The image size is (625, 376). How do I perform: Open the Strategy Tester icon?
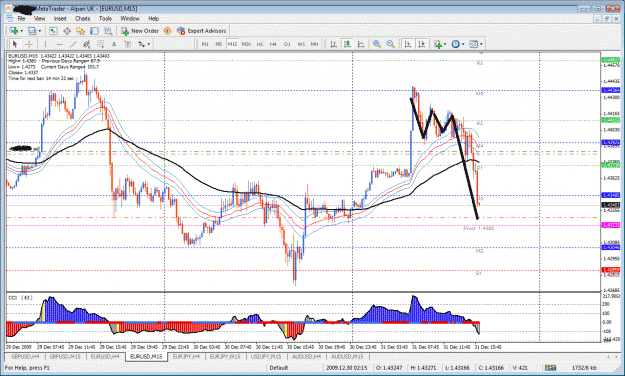tap(108, 31)
